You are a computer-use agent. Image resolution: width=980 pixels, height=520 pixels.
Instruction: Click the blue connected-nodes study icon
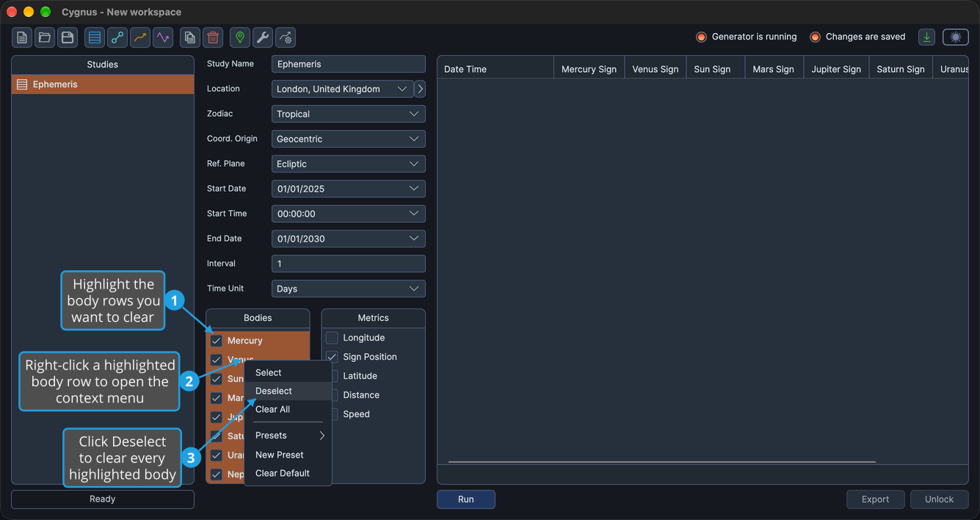(117, 37)
